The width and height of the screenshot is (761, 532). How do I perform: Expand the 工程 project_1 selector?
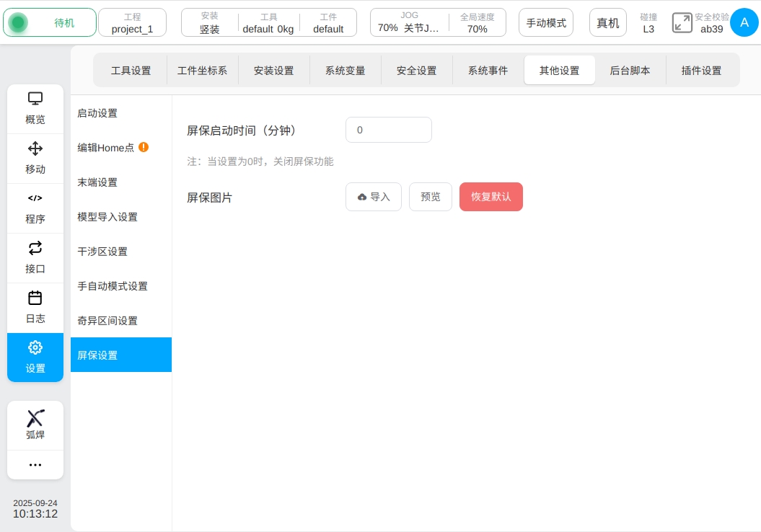point(132,22)
